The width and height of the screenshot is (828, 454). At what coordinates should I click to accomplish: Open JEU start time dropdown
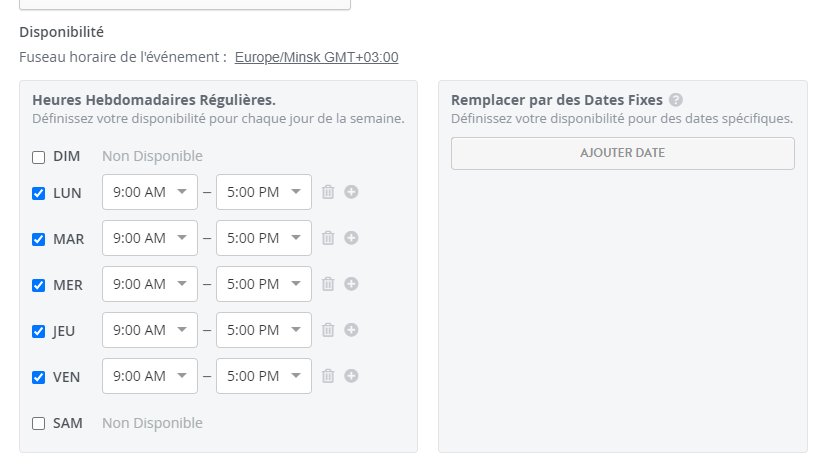click(x=150, y=330)
